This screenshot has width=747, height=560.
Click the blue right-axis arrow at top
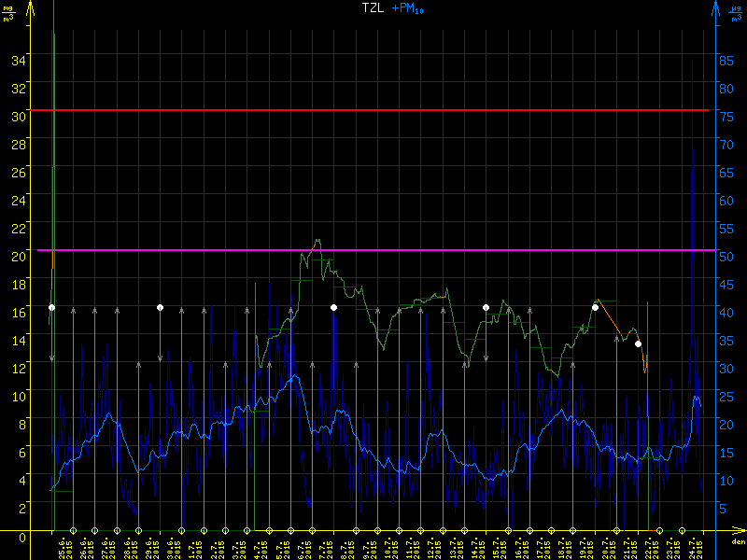(x=716, y=9)
